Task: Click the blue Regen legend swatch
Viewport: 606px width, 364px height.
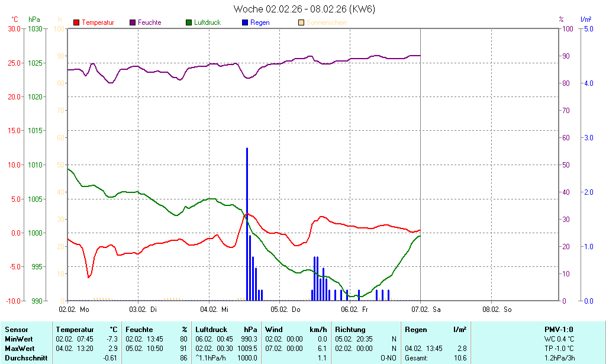Action: pyautogui.click(x=246, y=22)
